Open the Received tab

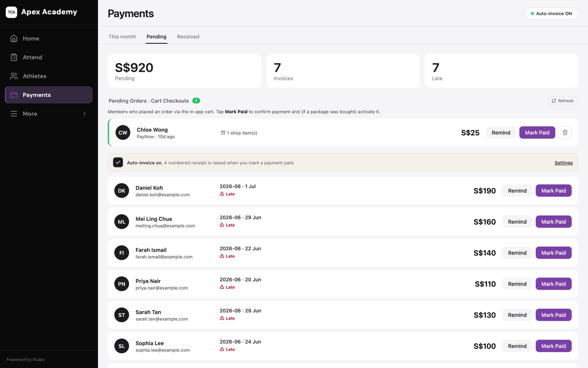[188, 36]
